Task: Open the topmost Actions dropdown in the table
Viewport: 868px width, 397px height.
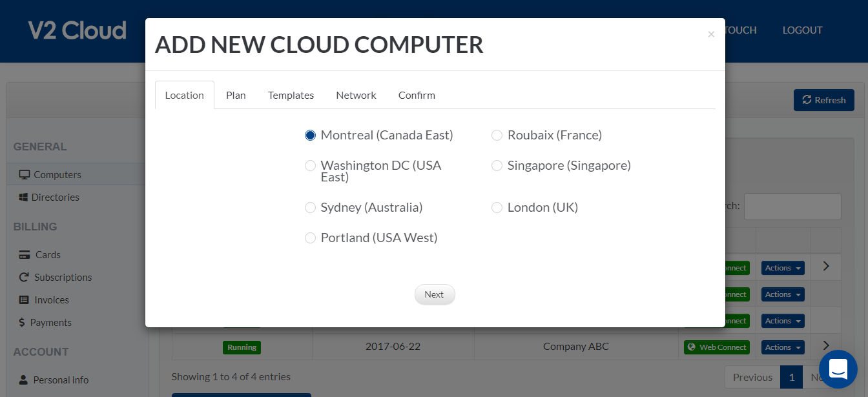Action: click(x=782, y=267)
